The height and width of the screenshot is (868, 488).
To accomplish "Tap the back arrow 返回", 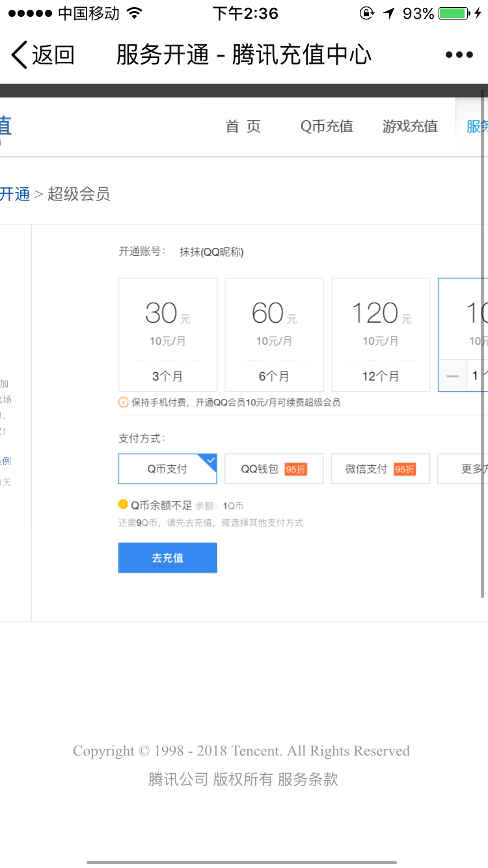I will [43, 55].
